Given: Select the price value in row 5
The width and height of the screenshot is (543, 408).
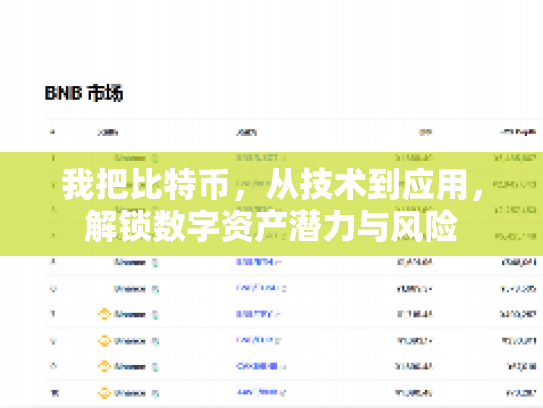Looking at the screenshot, I should (x=415, y=263).
